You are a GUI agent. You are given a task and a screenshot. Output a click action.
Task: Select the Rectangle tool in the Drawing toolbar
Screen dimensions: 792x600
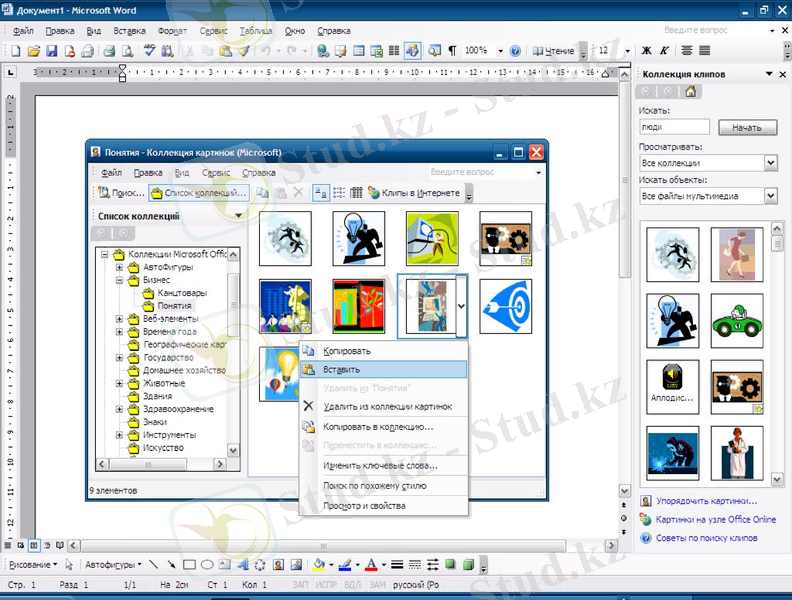(x=189, y=565)
